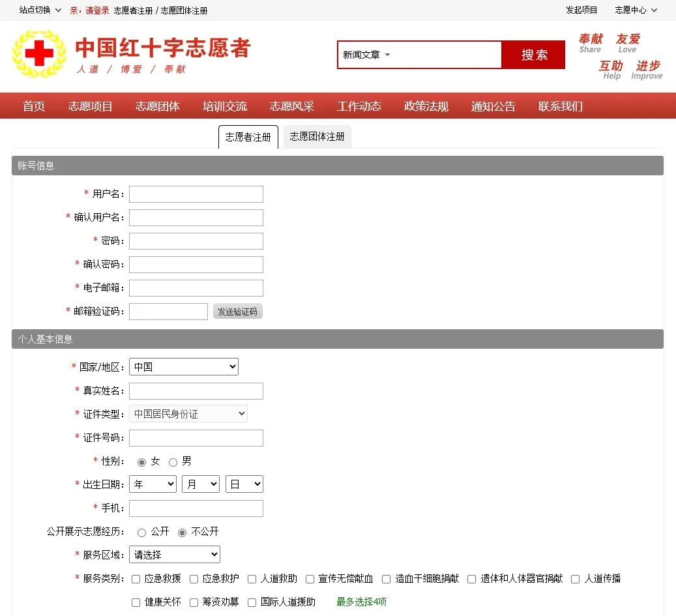Click the 互助 Help icon

611,68
